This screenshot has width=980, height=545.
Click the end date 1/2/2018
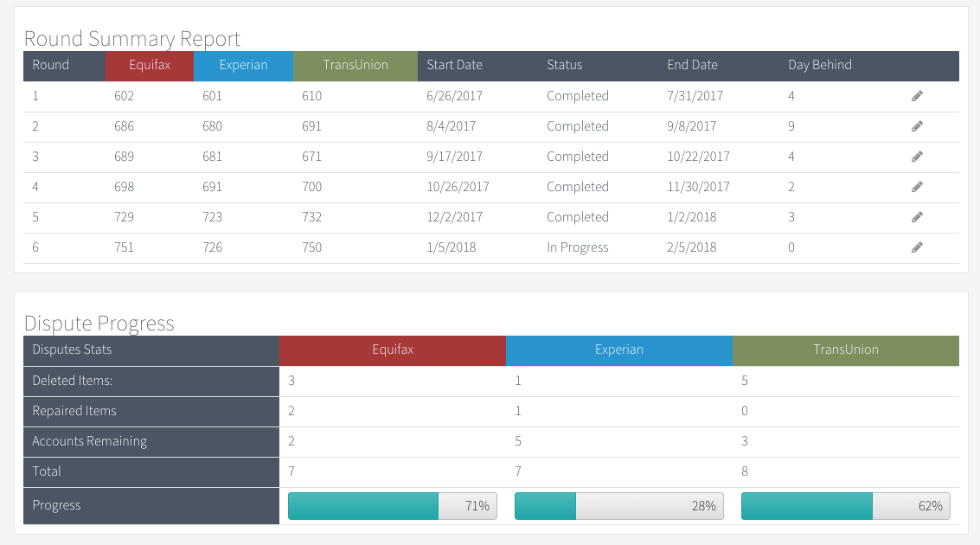coord(692,217)
